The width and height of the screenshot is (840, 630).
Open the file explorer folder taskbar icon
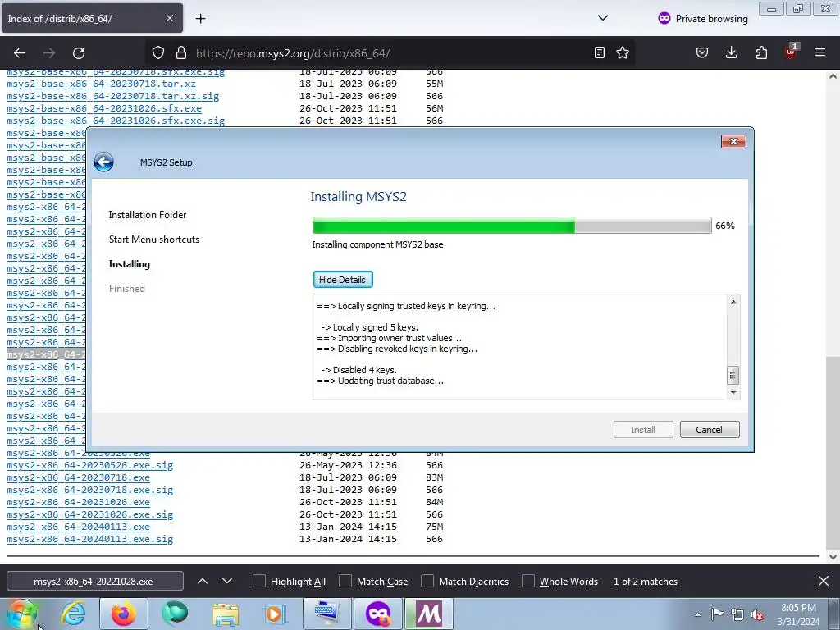(x=226, y=614)
